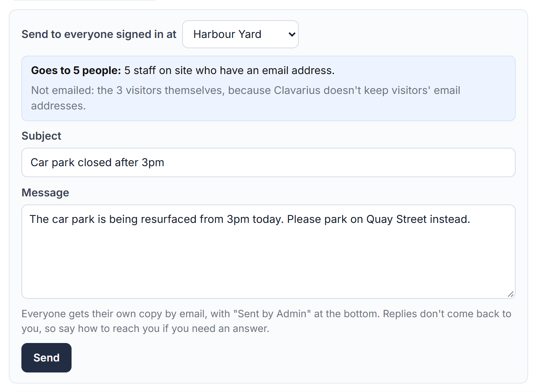The width and height of the screenshot is (537, 392).
Task: Click the 'Harbour Yard' text in selector
Action: [x=227, y=34]
